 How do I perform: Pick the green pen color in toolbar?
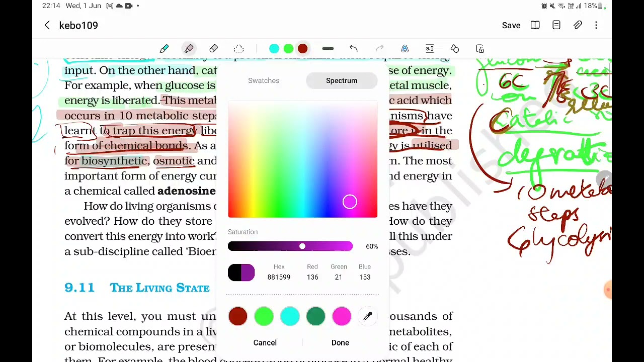[288, 49]
